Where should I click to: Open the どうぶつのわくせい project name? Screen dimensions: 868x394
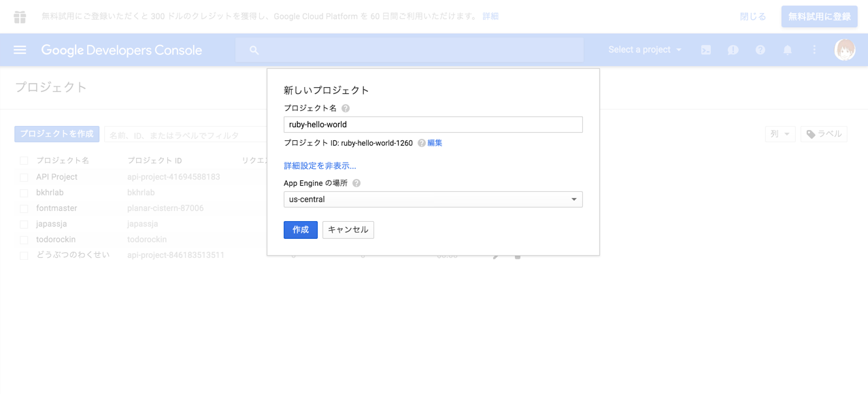(x=73, y=255)
